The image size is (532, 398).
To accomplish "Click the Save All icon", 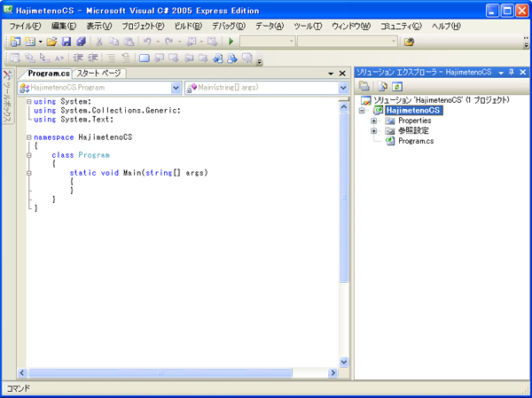I will tap(81, 42).
